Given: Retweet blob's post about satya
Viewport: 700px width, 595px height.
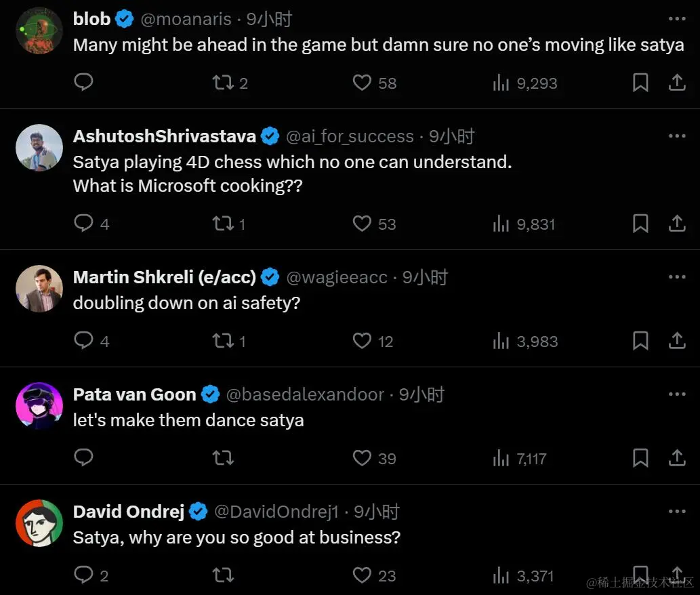Looking at the screenshot, I should click(x=222, y=83).
